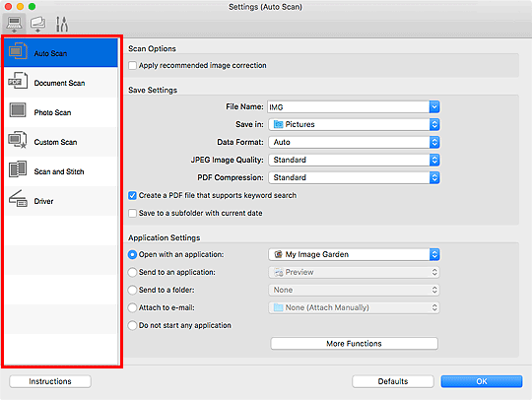This screenshot has height=400, width=532.
Task: Click the yellow minimize window button
Action: (x=20, y=7)
